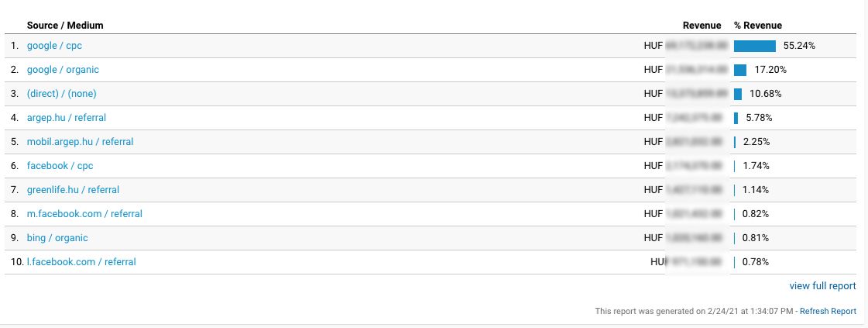Select greenlife.hu / referral link
This screenshot has height=328, width=868.
[x=73, y=190]
